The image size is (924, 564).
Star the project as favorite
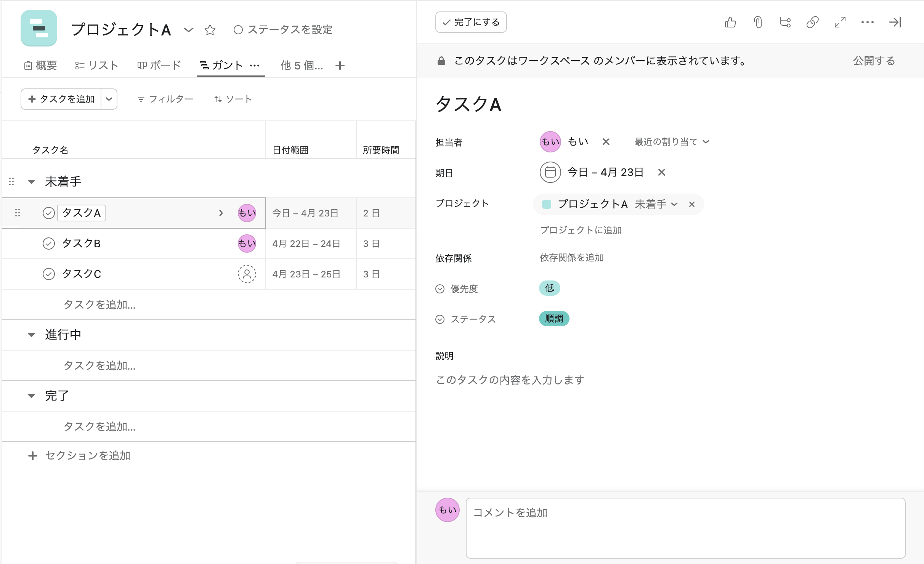click(x=210, y=30)
